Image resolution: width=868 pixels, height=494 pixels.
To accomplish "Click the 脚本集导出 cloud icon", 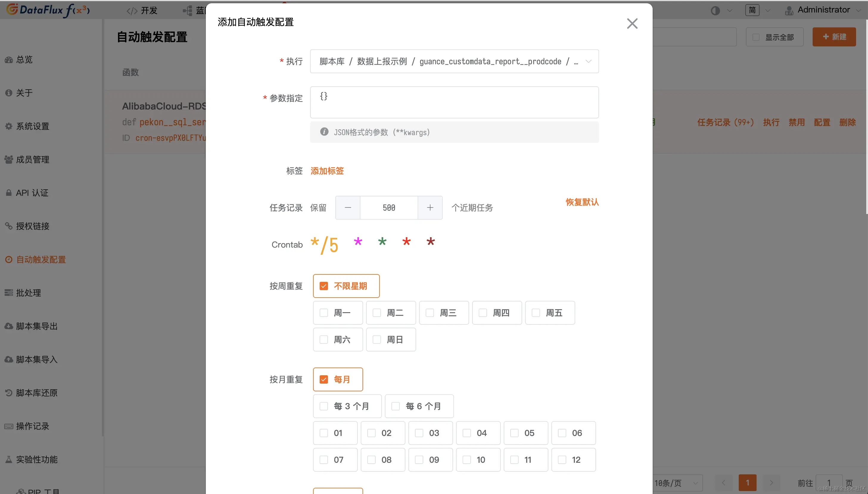I will (9, 326).
